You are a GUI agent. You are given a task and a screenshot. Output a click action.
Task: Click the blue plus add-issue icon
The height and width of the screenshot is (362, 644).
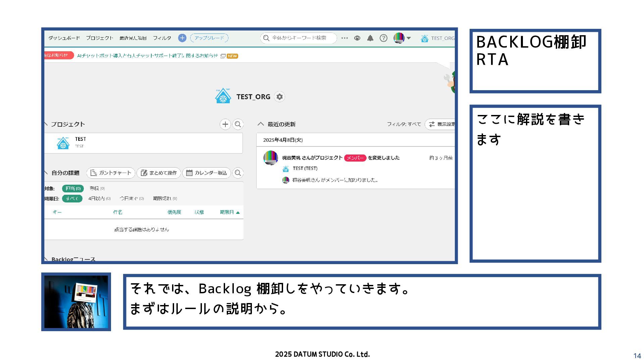(x=182, y=38)
